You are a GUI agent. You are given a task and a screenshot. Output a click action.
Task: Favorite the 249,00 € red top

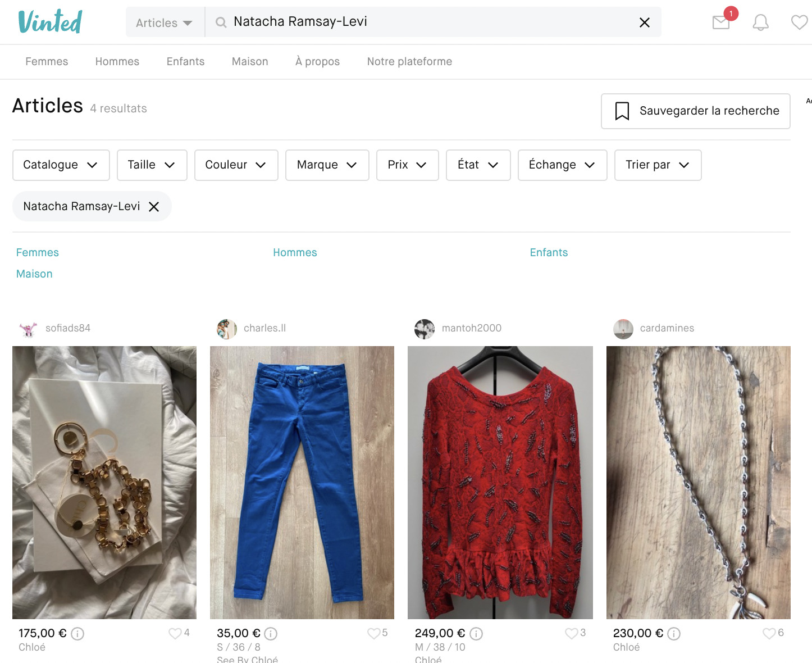point(571,633)
